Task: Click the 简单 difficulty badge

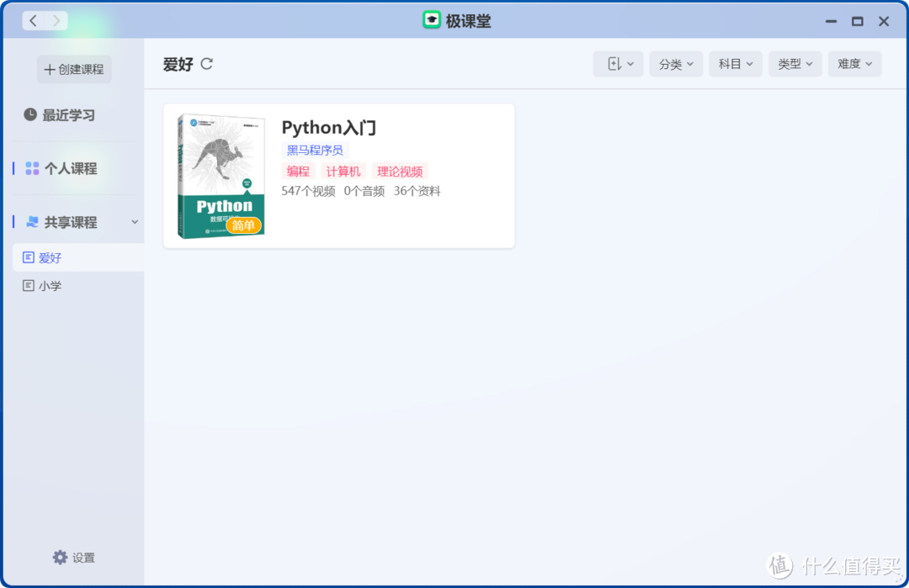Action: pyautogui.click(x=243, y=225)
